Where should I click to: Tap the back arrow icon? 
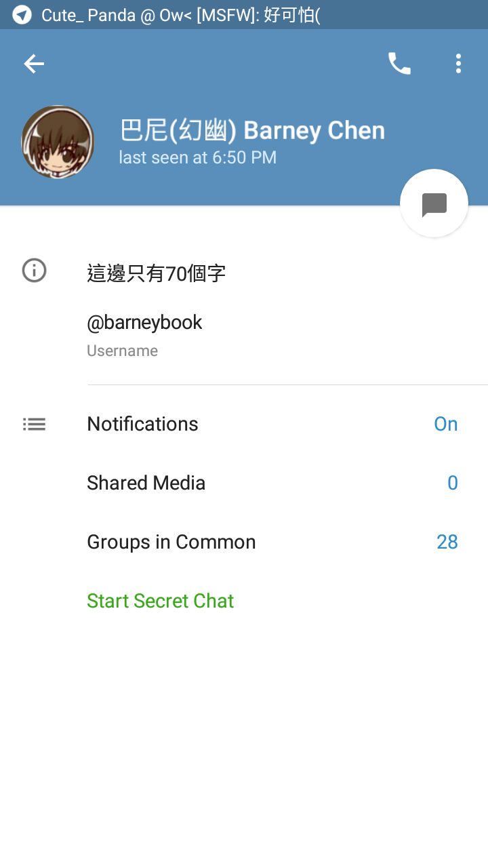(x=34, y=64)
